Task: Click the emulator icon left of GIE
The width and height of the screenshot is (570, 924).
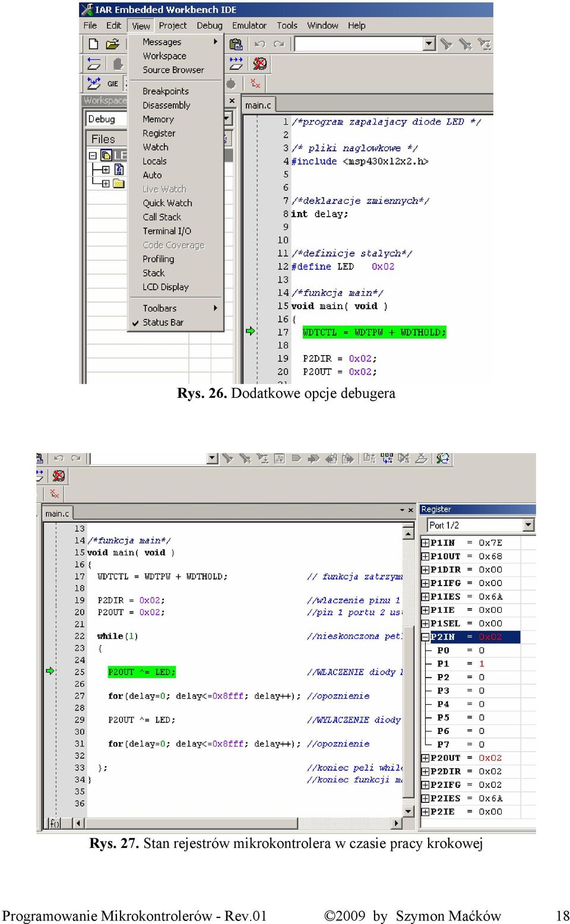Action: 94,83
